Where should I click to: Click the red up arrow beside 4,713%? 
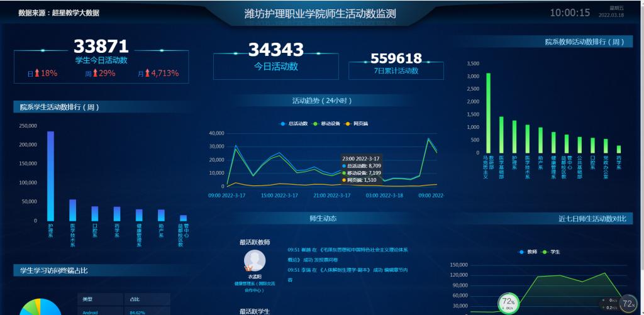tap(147, 73)
